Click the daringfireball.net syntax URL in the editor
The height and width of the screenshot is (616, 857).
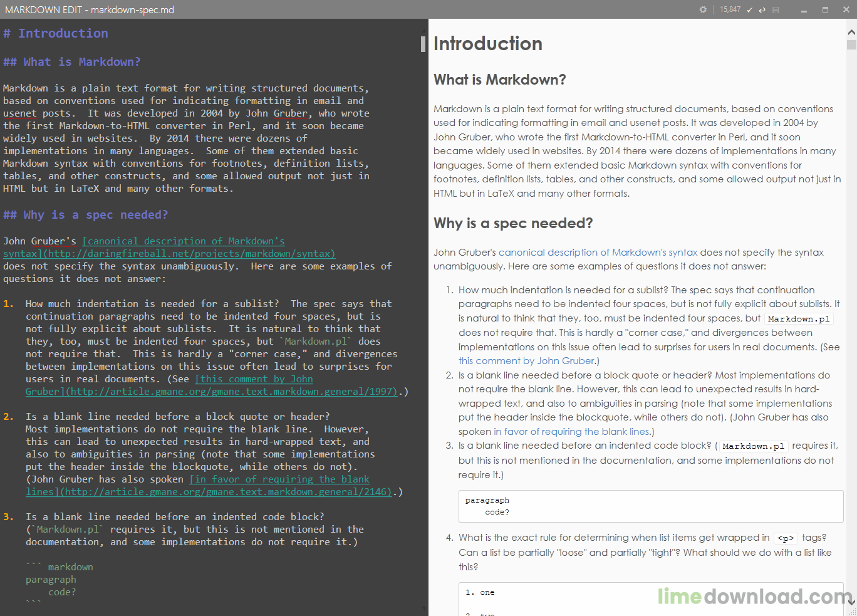188,253
